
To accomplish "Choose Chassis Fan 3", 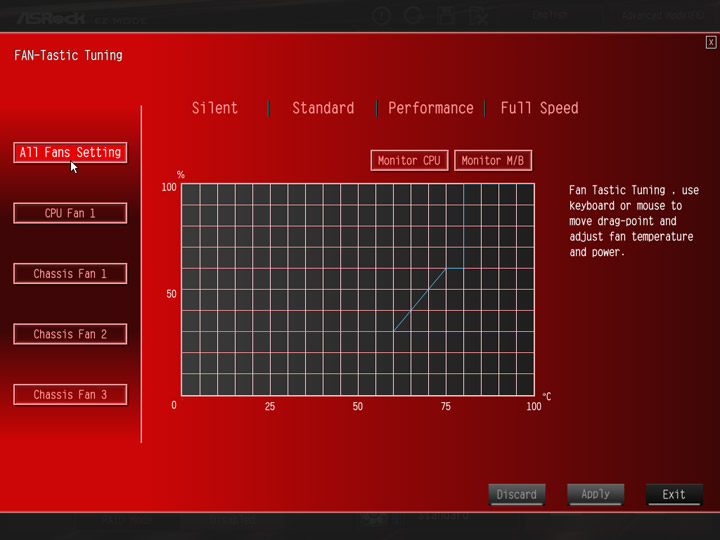I will (70, 394).
